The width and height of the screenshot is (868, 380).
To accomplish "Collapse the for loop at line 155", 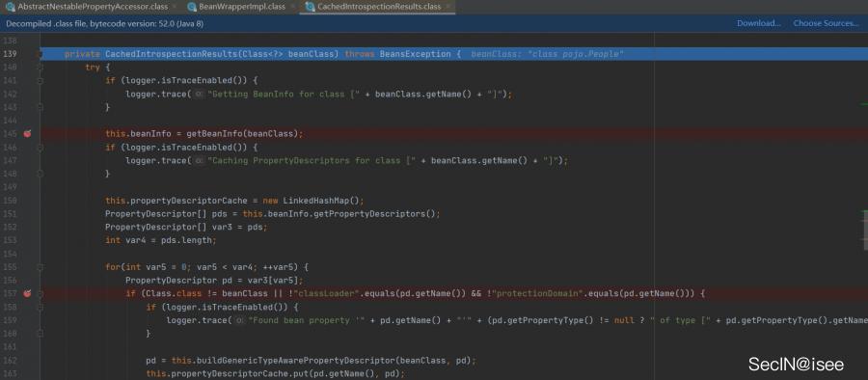I will (41, 267).
